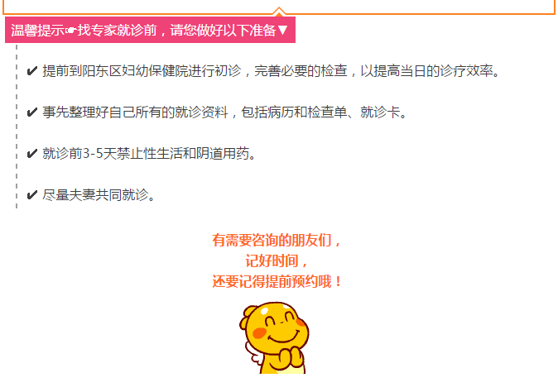
Task: Click the yellow smiling mascot image
Action: (x=274, y=337)
